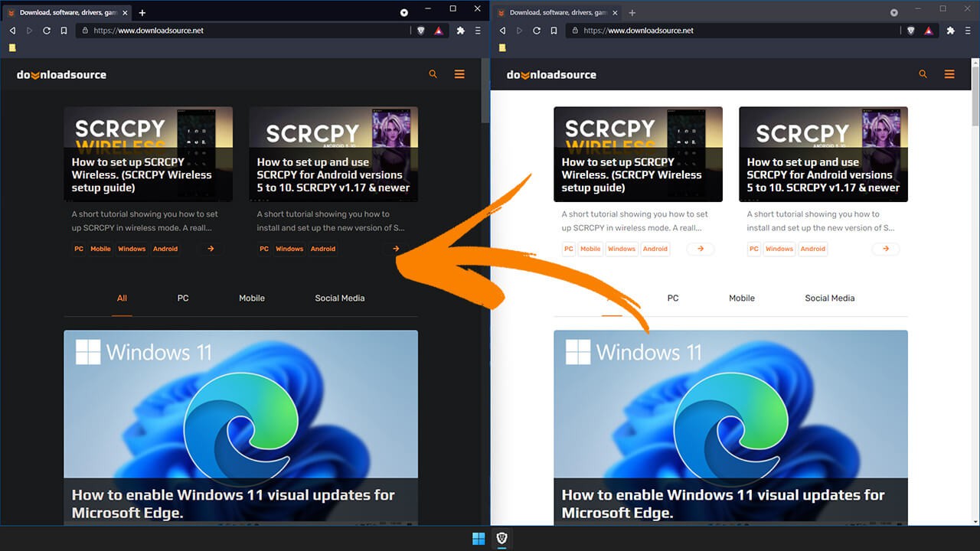980x551 pixels.
Task: Open Windows 11 Edge article on dark page
Action: [x=240, y=427]
